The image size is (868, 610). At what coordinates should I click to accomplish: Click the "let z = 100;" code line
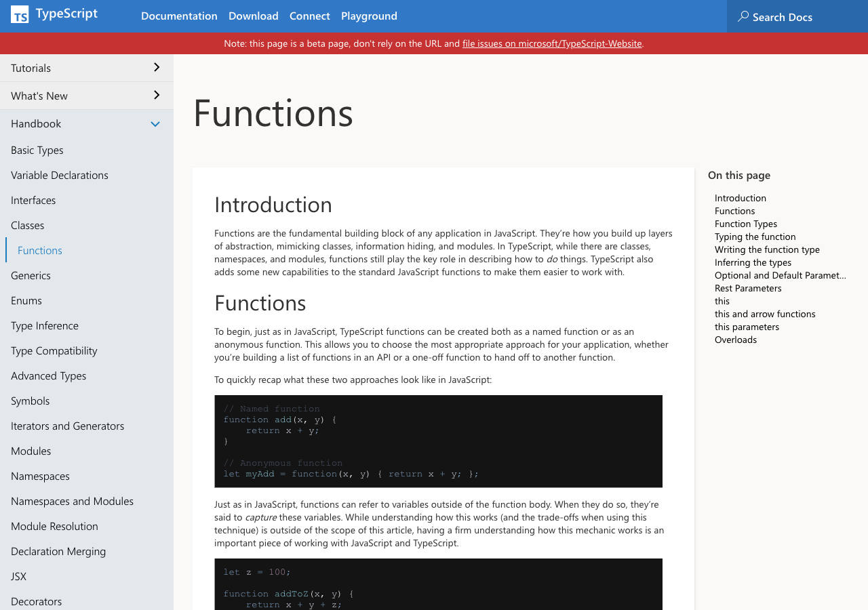click(257, 572)
